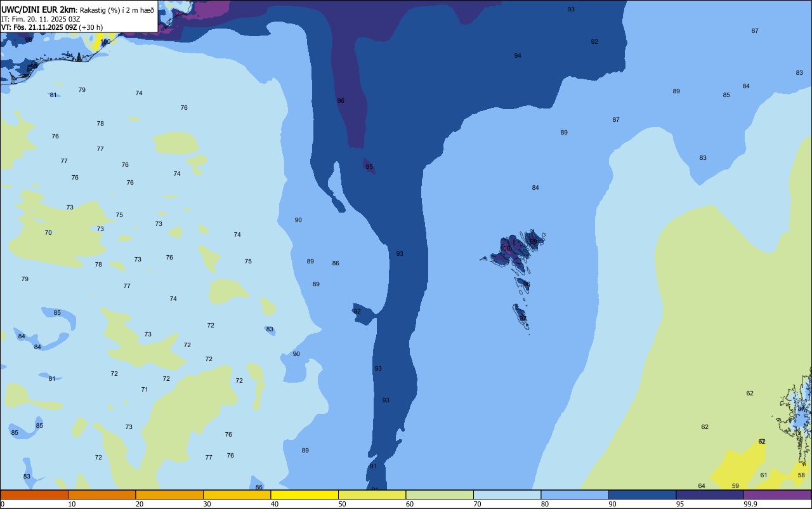Screen dimensions: 812x509
Task: Select the legend tick label 80
Action: pos(545,504)
